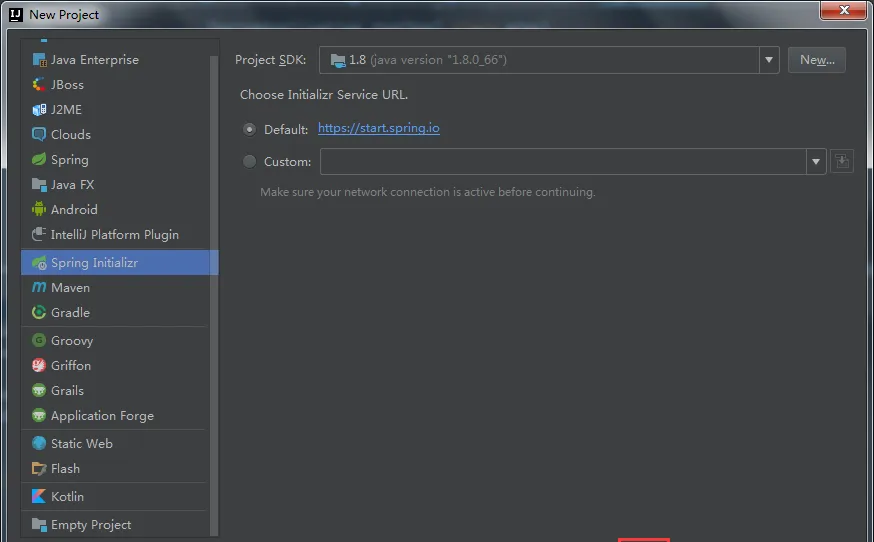The image size is (874, 542).
Task: Click the Android robot icon
Action: pos(39,210)
